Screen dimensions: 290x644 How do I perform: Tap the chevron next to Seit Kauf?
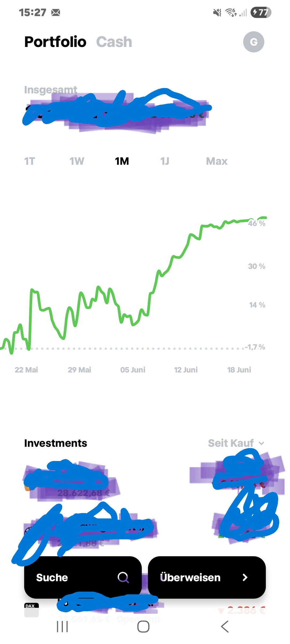pyautogui.click(x=262, y=443)
